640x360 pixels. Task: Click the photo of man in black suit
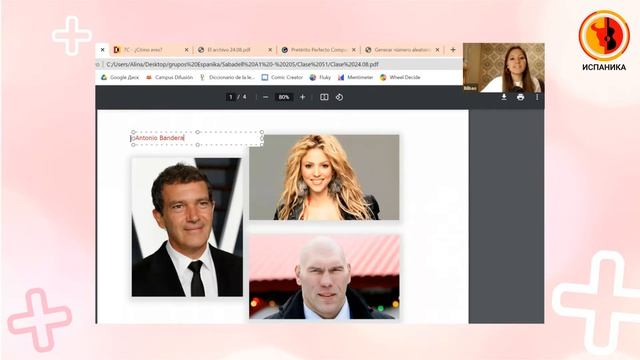tap(187, 227)
